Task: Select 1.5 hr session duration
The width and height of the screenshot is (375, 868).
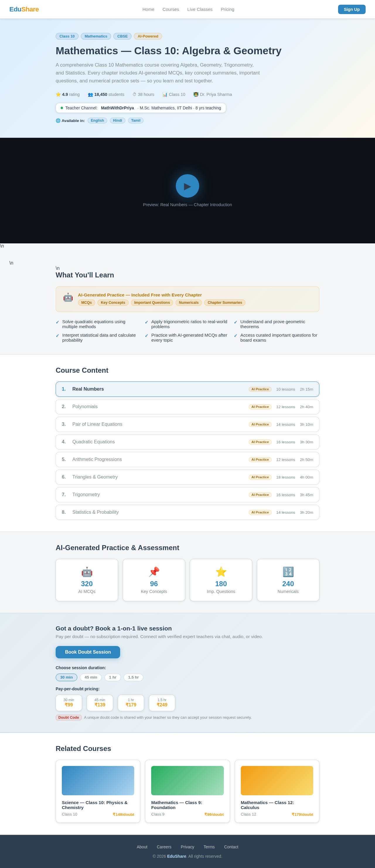Action: click(x=133, y=677)
